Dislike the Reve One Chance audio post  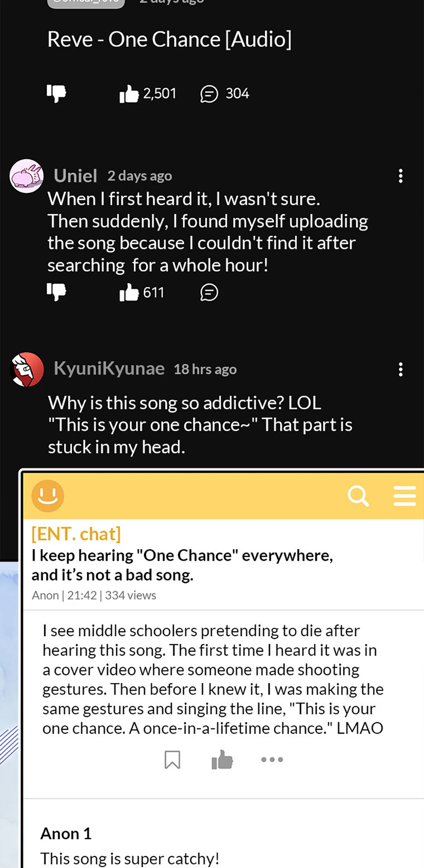pyautogui.click(x=56, y=93)
